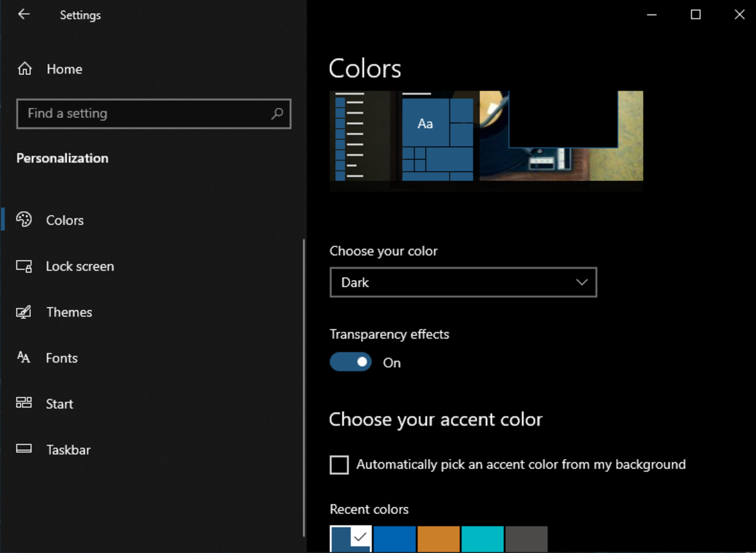Select the Fonts icon in the sidebar
The height and width of the screenshot is (553, 756).
click(x=24, y=358)
